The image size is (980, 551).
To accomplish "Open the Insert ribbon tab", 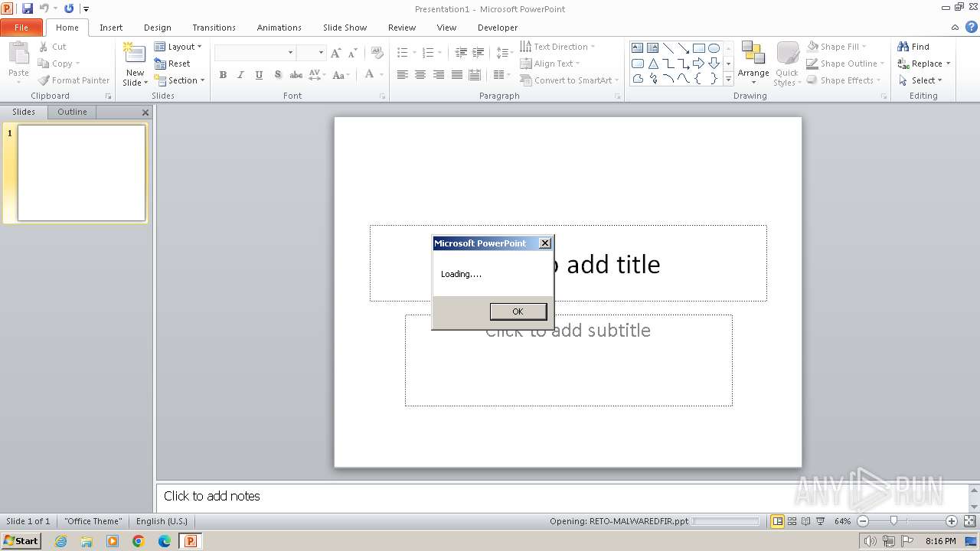I will coord(111,28).
